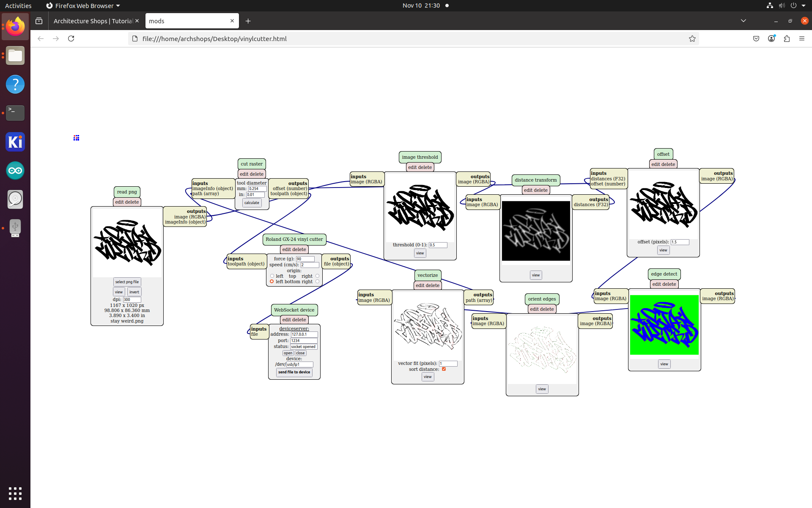Switch to Architecture Shops Tutorial tab
The height and width of the screenshot is (508, 812).
(93, 21)
